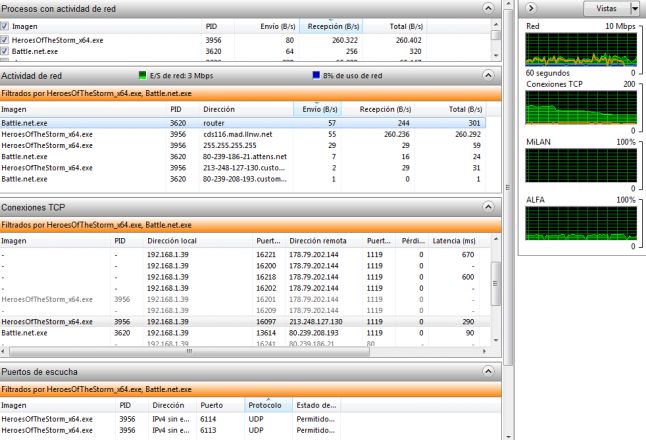Toggle the select-all Imagen checkbox
The image size is (646, 440).
click(x=5, y=26)
